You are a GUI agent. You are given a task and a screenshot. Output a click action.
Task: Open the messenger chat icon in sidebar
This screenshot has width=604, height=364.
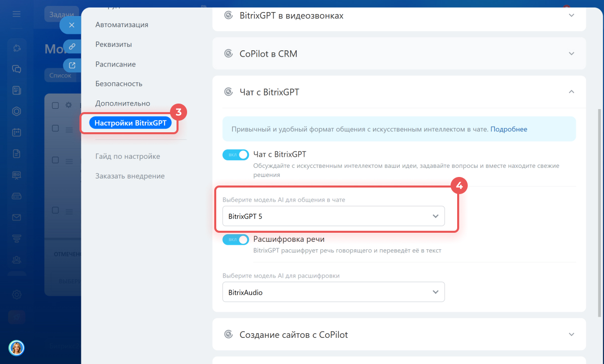coord(17,69)
